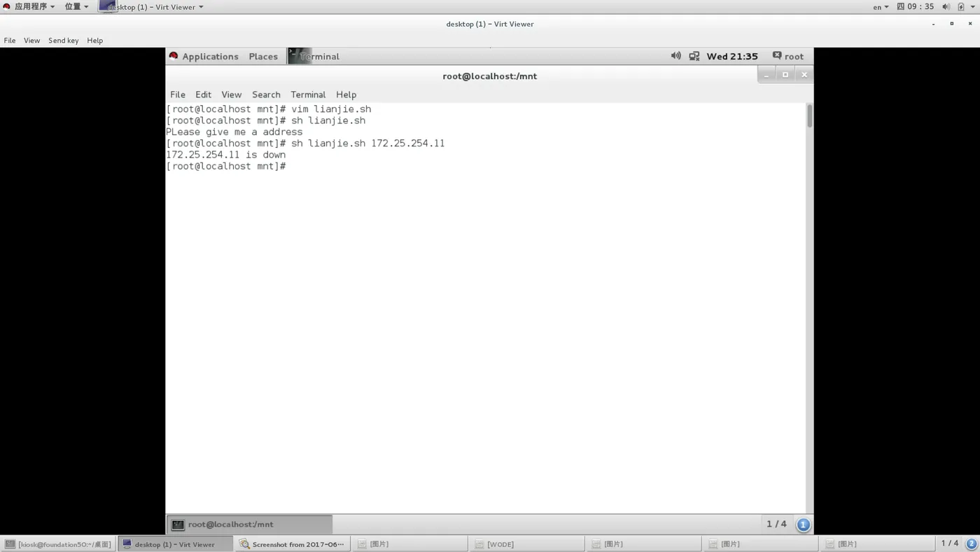
Task: Open guest Applications menu
Action: 210,56
